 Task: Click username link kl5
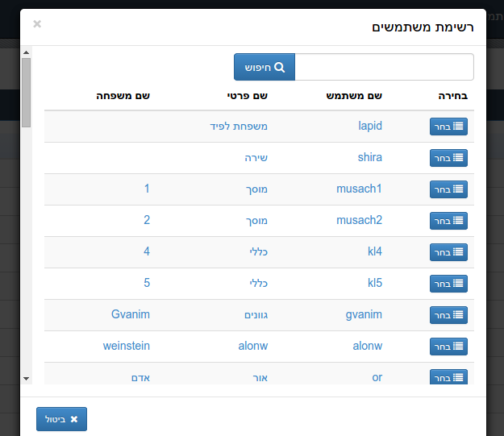375,283
